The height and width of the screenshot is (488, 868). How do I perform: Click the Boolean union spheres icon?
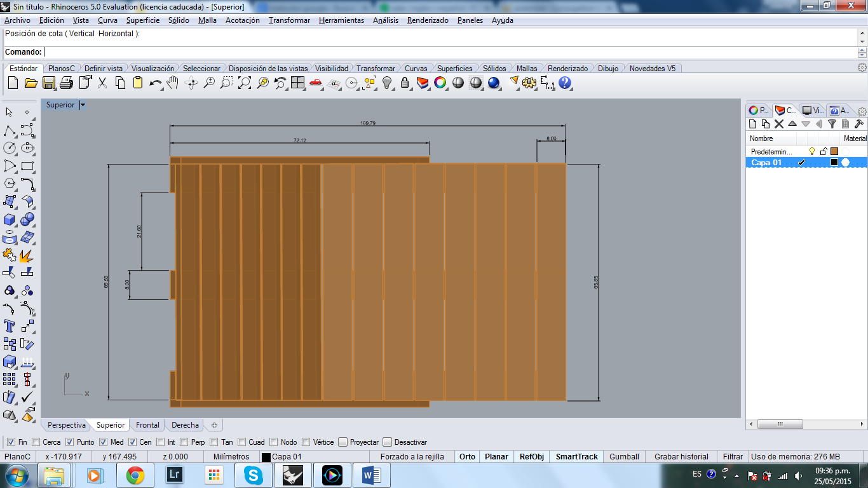(27, 219)
